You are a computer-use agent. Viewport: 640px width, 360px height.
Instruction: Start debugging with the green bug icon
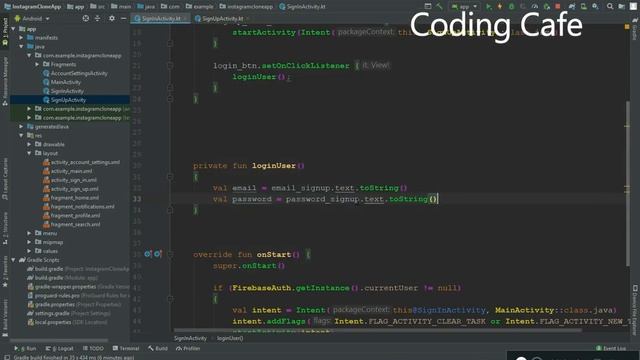(511, 7)
